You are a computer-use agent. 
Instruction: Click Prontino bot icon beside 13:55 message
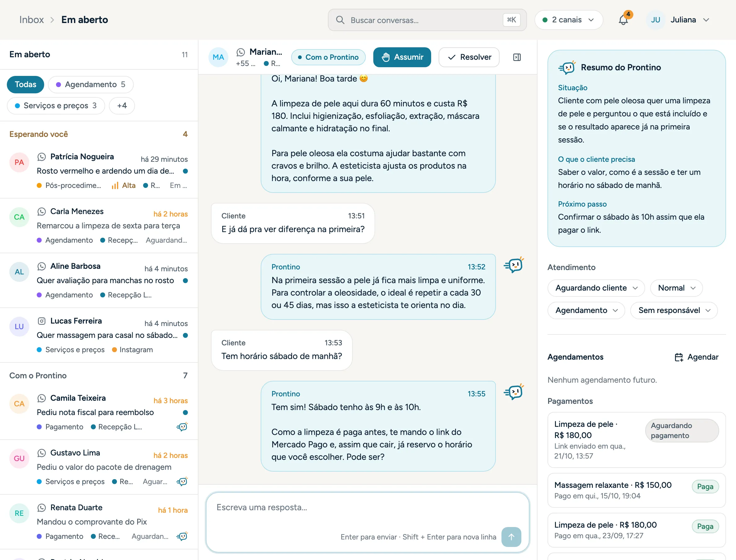click(x=514, y=392)
